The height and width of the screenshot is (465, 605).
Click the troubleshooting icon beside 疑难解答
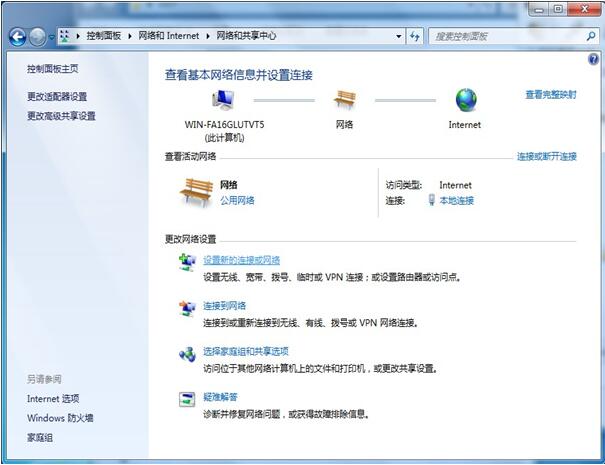coord(187,399)
